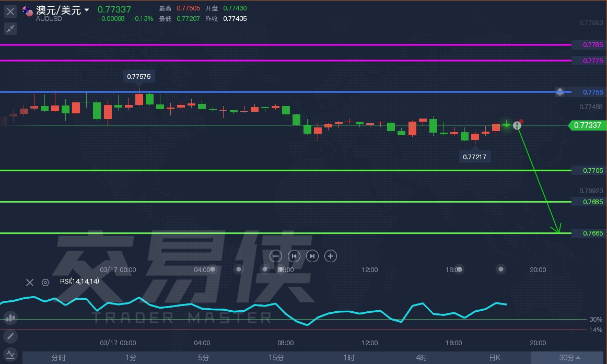This screenshot has width=607, height=364.
Task: Switch to the 1分 timeframe tab
Action: (x=131, y=358)
